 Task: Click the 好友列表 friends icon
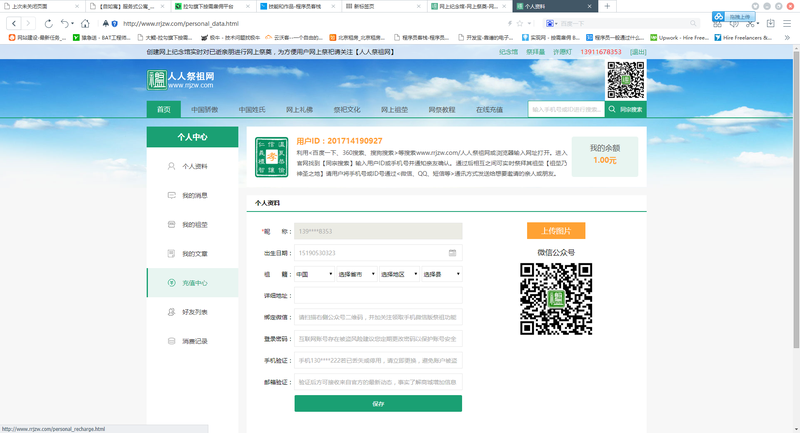pos(171,312)
